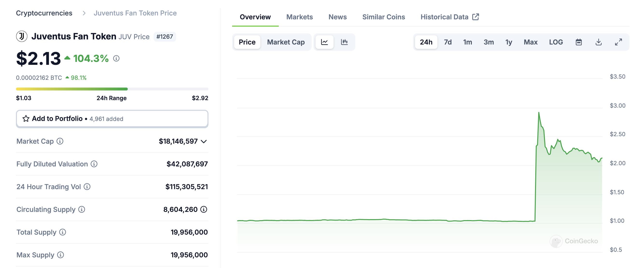Click info icon beside 104.3% change
Viewport: 644px width, 268px height.
[116, 59]
